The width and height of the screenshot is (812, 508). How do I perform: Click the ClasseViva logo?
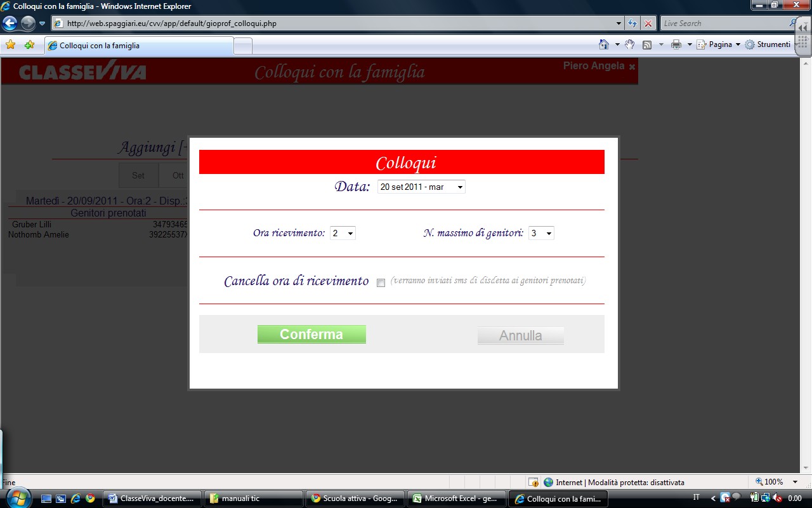(x=82, y=72)
